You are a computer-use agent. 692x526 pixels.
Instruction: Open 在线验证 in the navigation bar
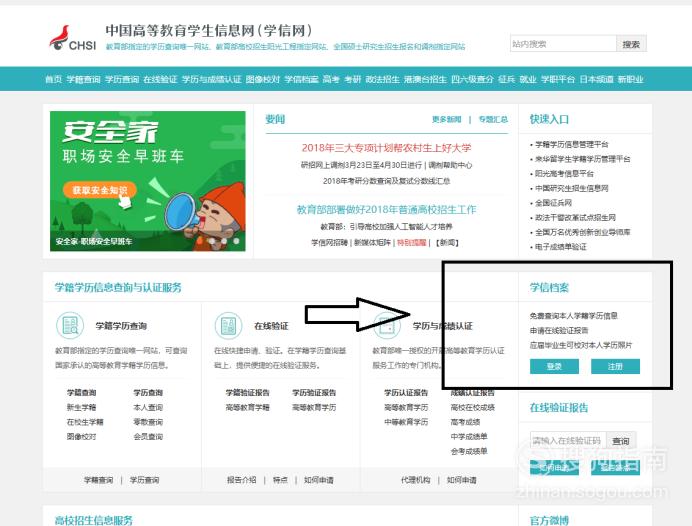coord(160,79)
